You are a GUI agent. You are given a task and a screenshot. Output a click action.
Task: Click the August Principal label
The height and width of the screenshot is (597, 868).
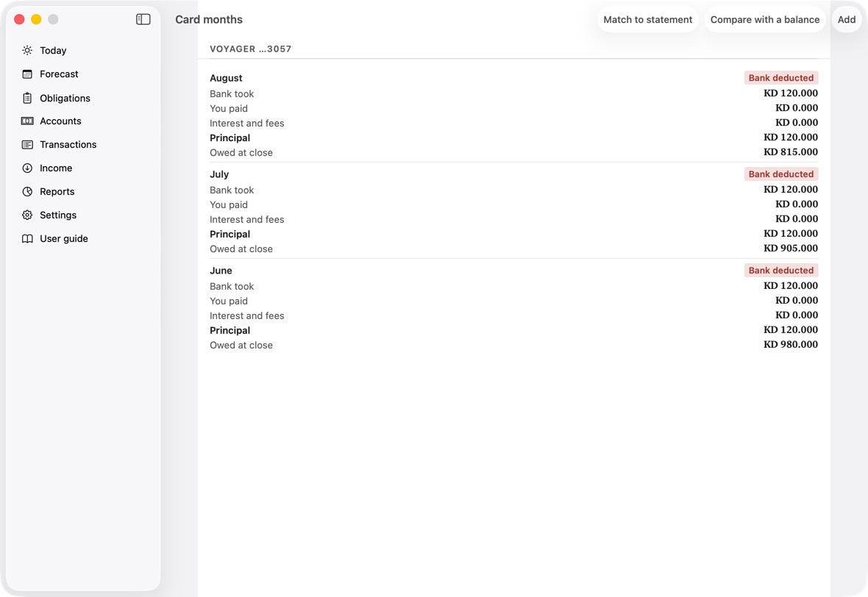pos(230,137)
